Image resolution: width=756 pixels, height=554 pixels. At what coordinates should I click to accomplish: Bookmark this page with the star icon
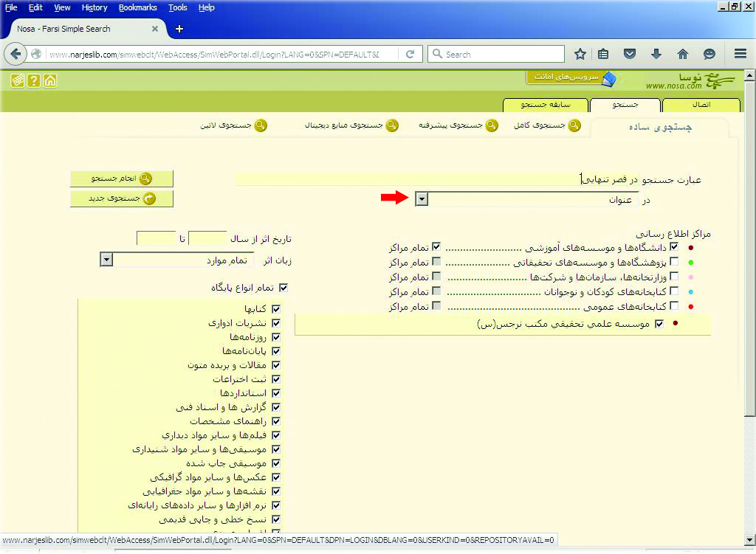pos(580,54)
